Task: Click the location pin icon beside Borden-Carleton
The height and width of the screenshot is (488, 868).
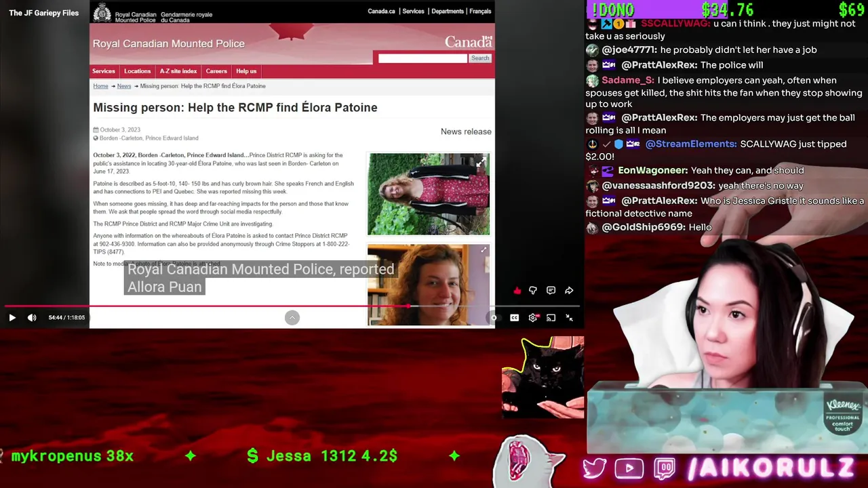Action: pyautogui.click(x=96, y=138)
